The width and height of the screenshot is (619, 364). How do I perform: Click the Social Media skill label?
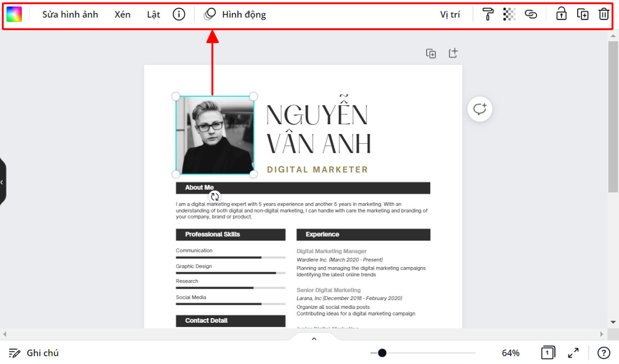click(x=191, y=297)
